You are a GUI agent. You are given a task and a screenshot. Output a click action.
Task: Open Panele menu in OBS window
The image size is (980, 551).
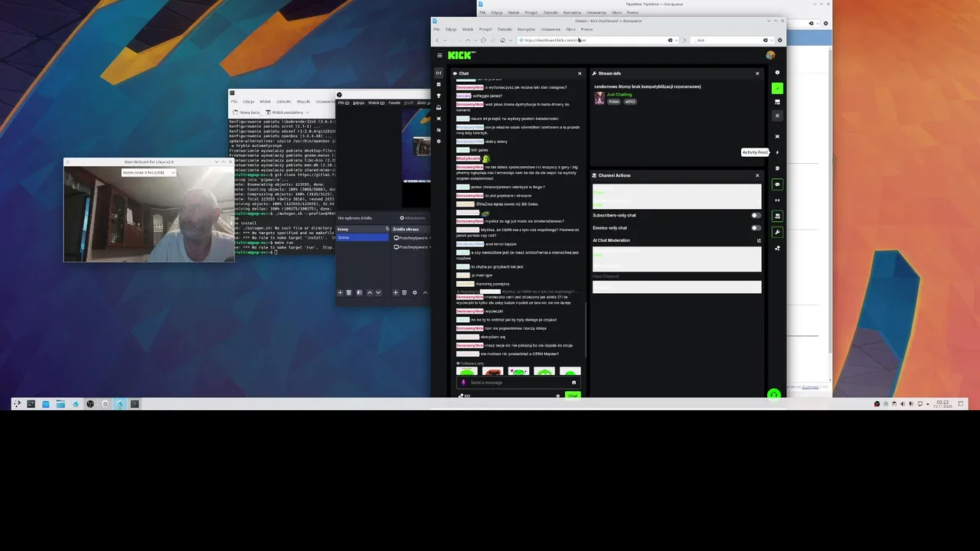pyautogui.click(x=394, y=103)
